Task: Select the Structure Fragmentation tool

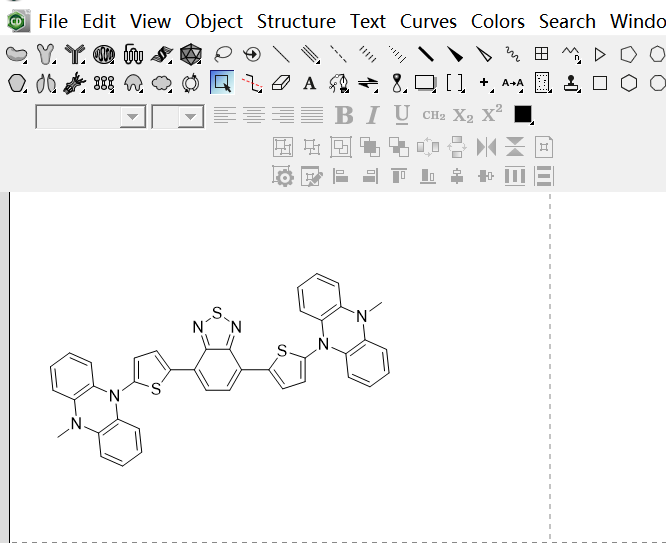Action: tap(252, 83)
